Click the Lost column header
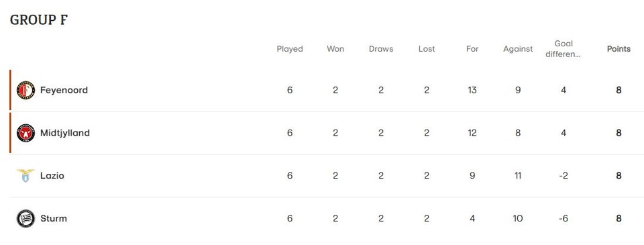This screenshot has width=644, height=245. click(427, 49)
